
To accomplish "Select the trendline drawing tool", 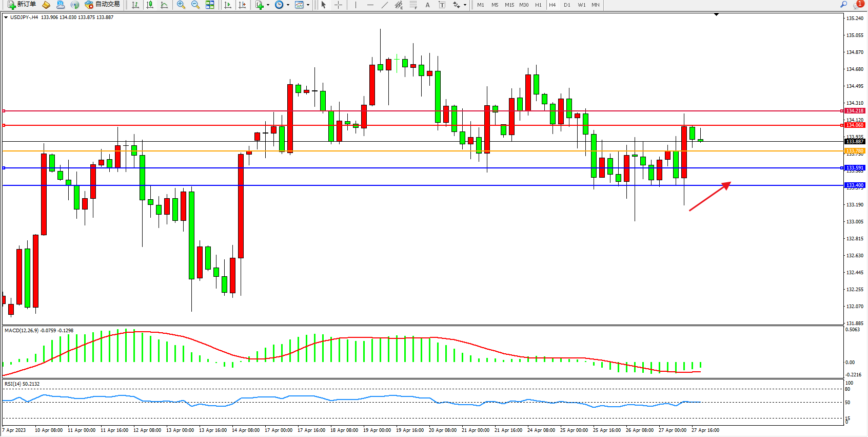I will (384, 5).
